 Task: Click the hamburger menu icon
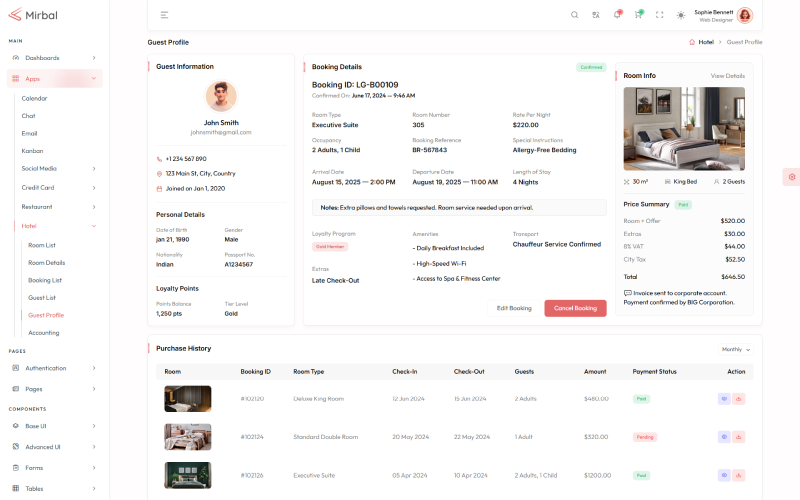(x=164, y=15)
